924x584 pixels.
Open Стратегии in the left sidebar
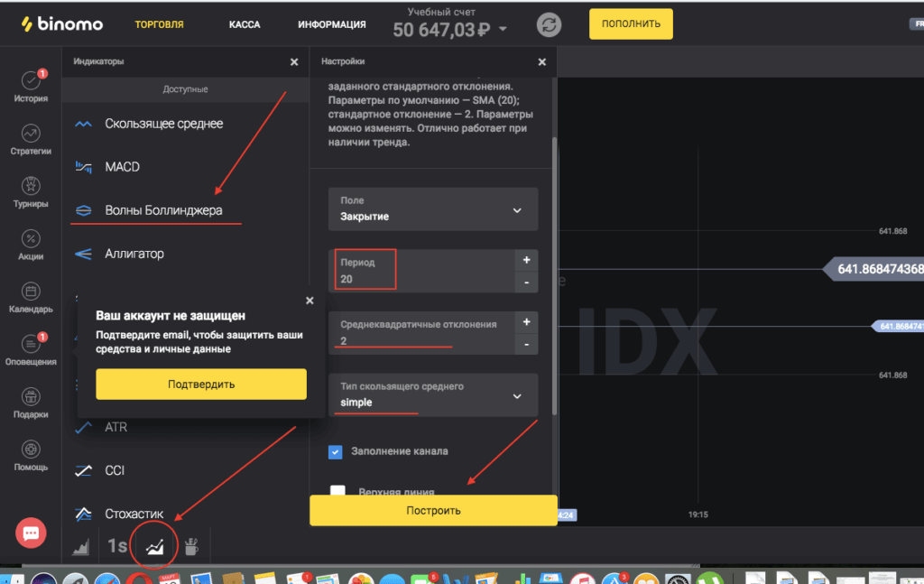click(31, 134)
